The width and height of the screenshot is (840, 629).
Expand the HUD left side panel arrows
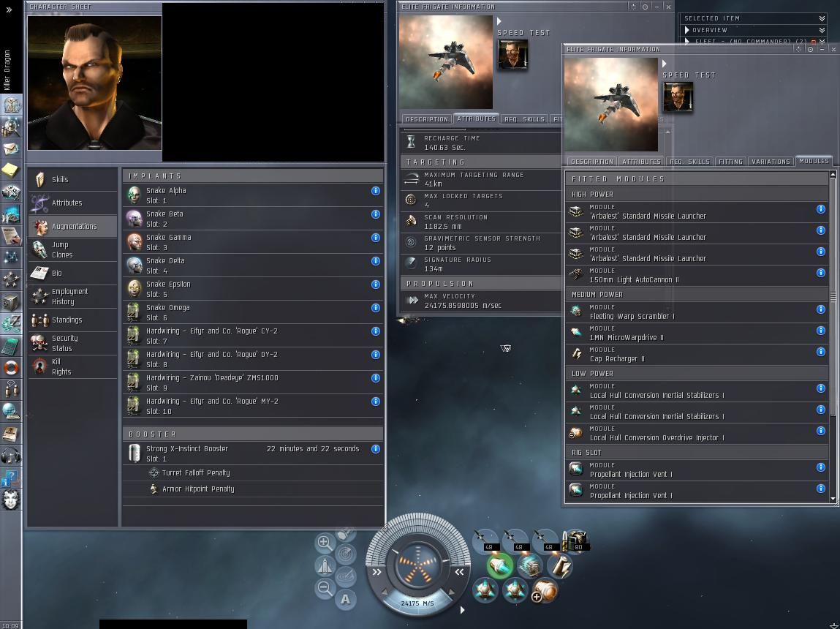coord(377,572)
